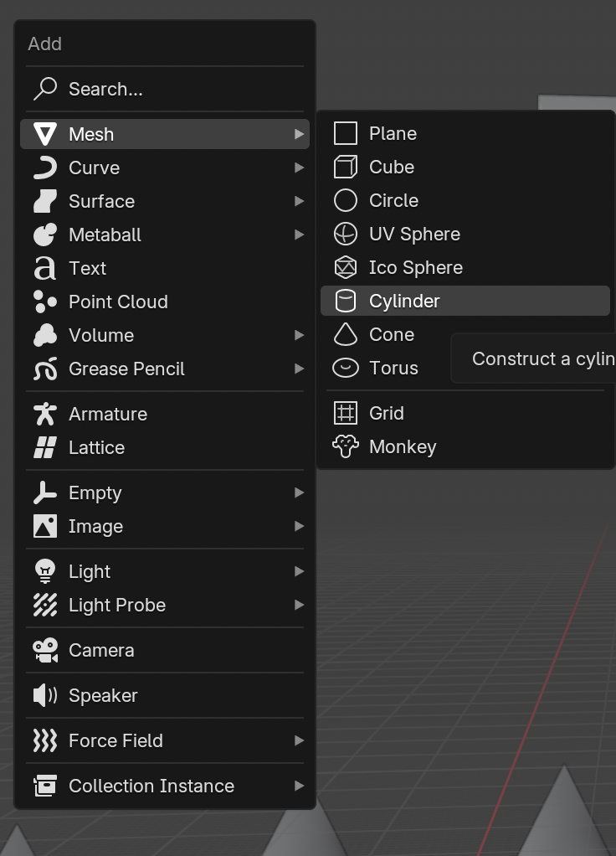Open the Collection Instance submenu arrow

(x=300, y=786)
